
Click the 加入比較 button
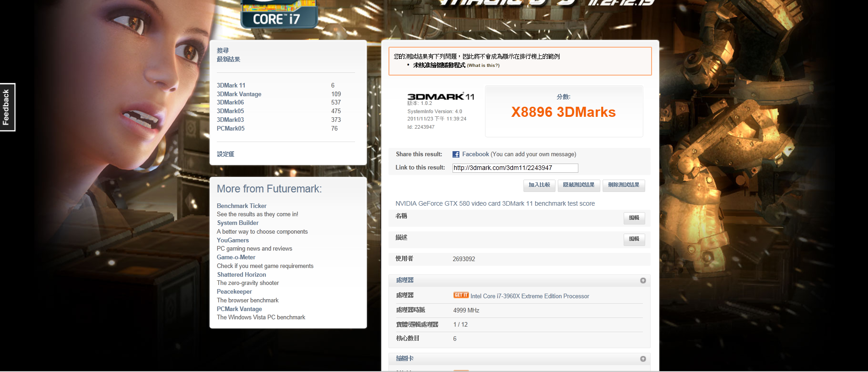(x=539, y=185)
